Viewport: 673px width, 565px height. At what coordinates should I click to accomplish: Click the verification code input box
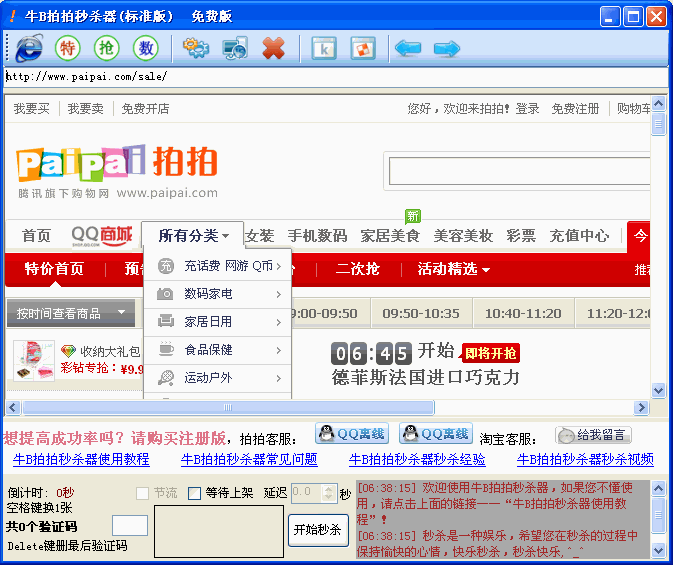(130, 525)
